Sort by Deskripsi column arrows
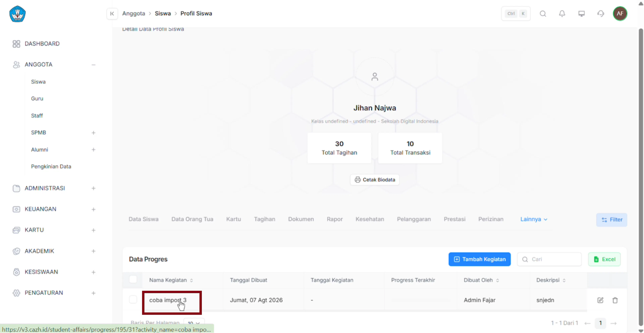 [x=564, y=280]
